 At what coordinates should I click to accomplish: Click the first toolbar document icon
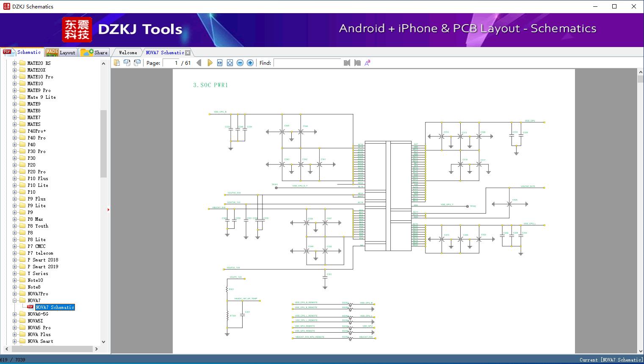coord(117,63)
